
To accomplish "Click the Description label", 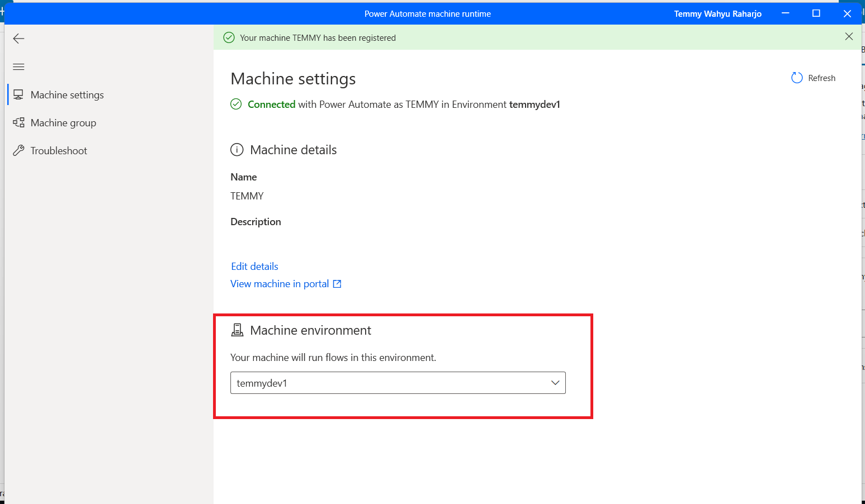I will [x=256, y=222].
